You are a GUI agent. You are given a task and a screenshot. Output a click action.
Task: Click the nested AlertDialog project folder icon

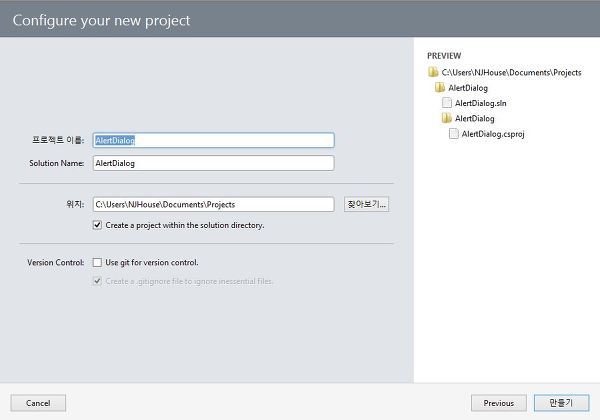(x=447, y=118)
